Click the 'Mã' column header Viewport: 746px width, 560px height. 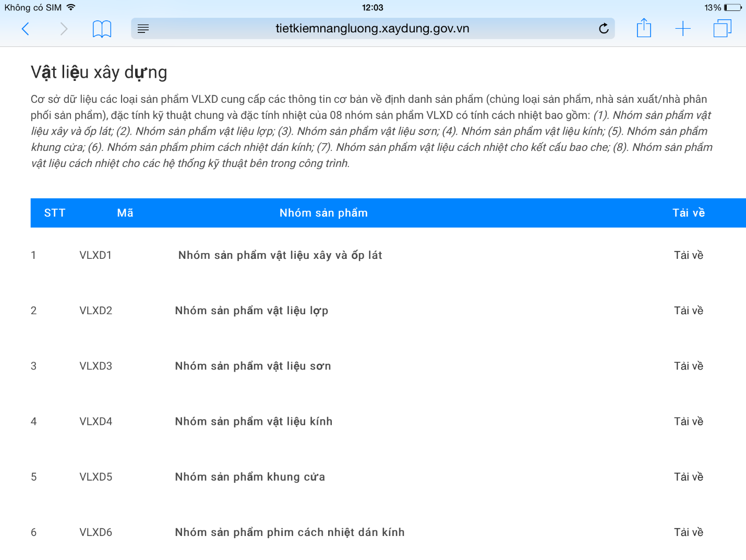point(125,213)
